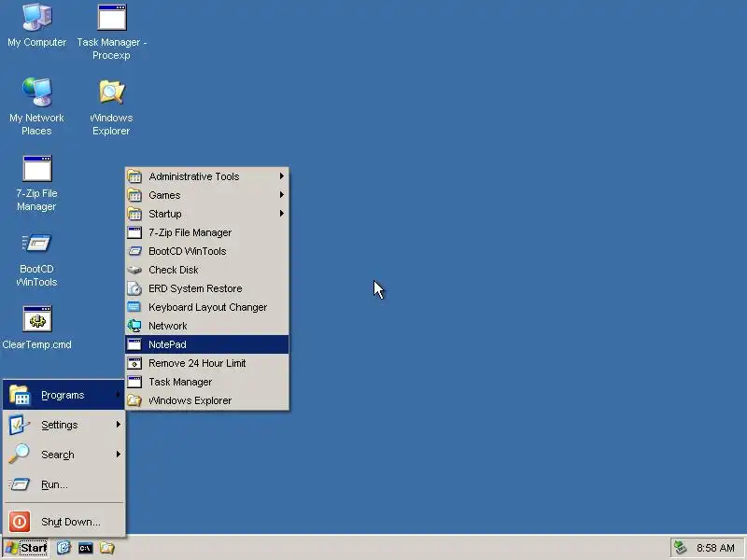Click the Administrative Tools label
747x560 pixels.
[194, 176]
